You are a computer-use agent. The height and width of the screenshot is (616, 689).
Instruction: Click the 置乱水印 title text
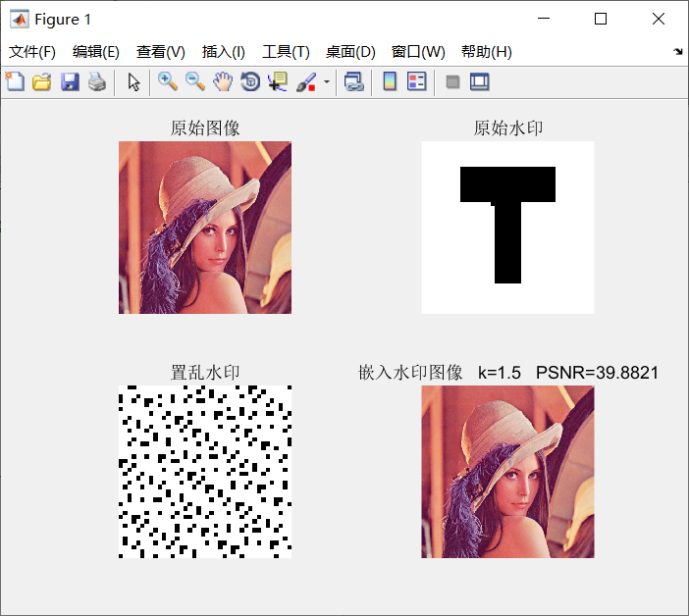(x=205, y=373)
